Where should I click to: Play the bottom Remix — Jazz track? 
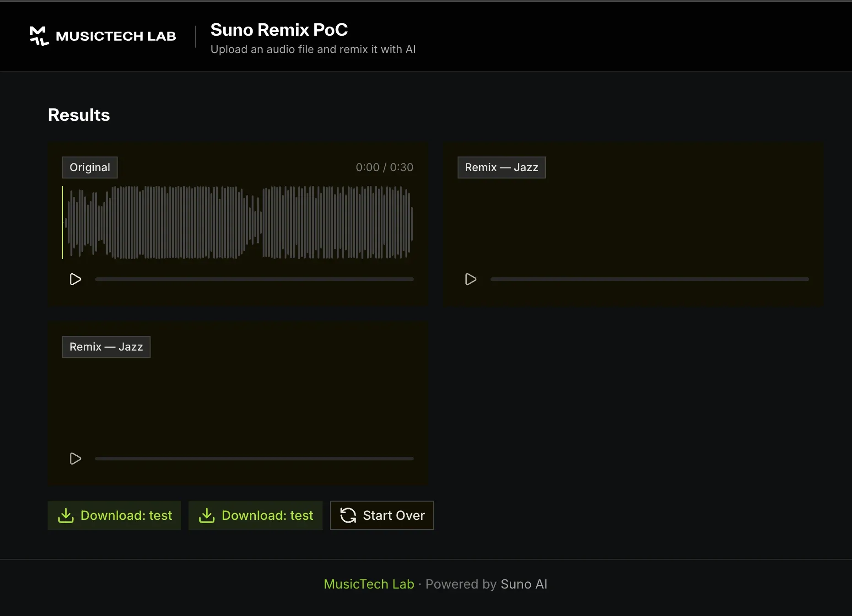(75, 459)
